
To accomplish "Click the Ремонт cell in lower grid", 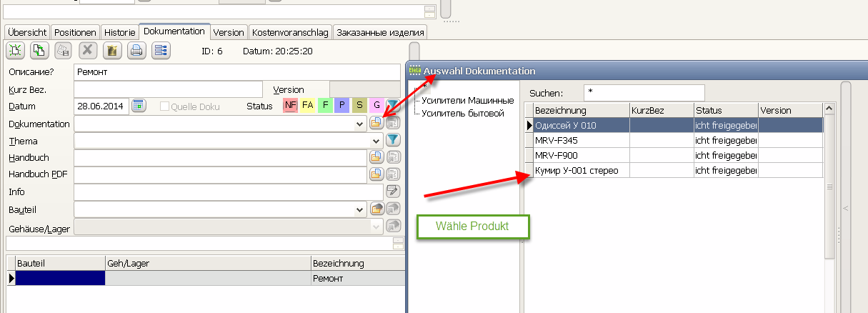I will (x=358, y=278).
